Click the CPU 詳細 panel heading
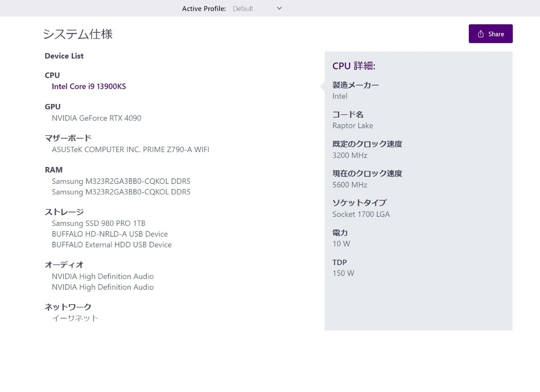Image resolution: width=540 pixels, height=392 pixels. click(354, 66)
